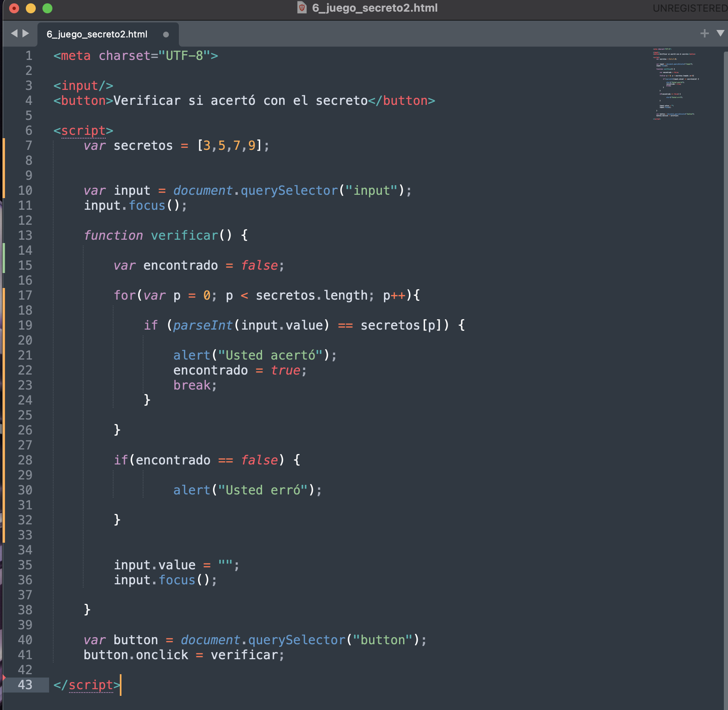Click the opening '<script>' tag
The image size is (728, 710).
tap(83, 130)
